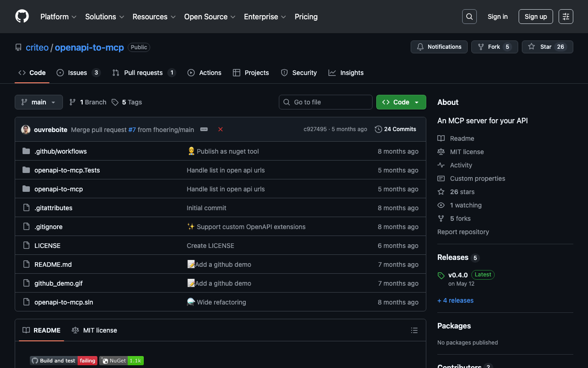The height and width of the screenshot is (368, 588).
Task: Open the Notifications bell button
Action: point(439,47)
